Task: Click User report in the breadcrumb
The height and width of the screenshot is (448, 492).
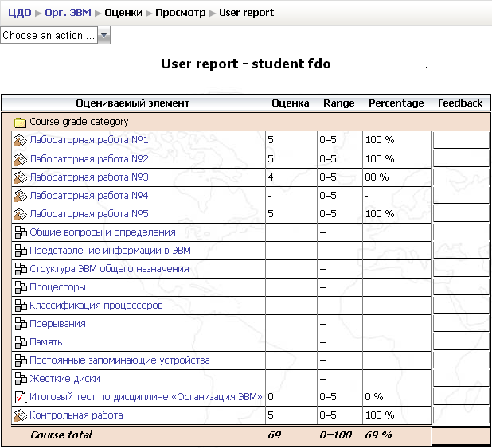Action: (246, 13)
